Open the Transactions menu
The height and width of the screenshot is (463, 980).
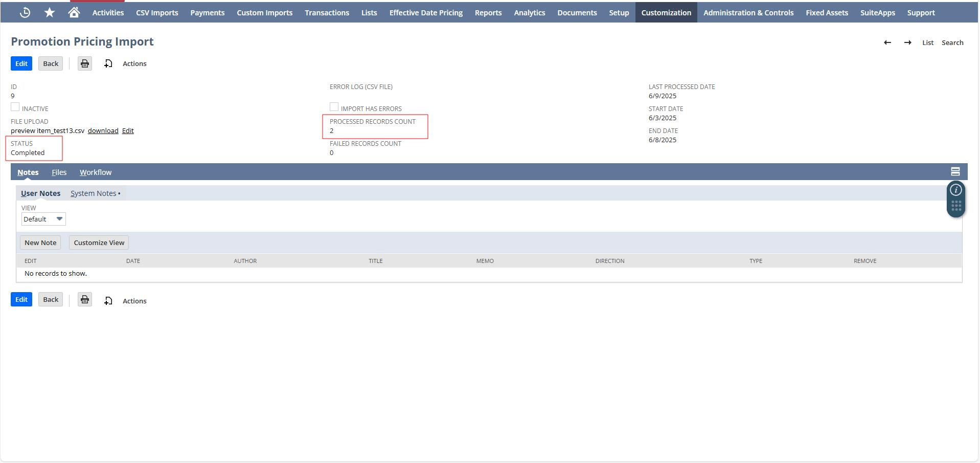(x=327, y=12)
